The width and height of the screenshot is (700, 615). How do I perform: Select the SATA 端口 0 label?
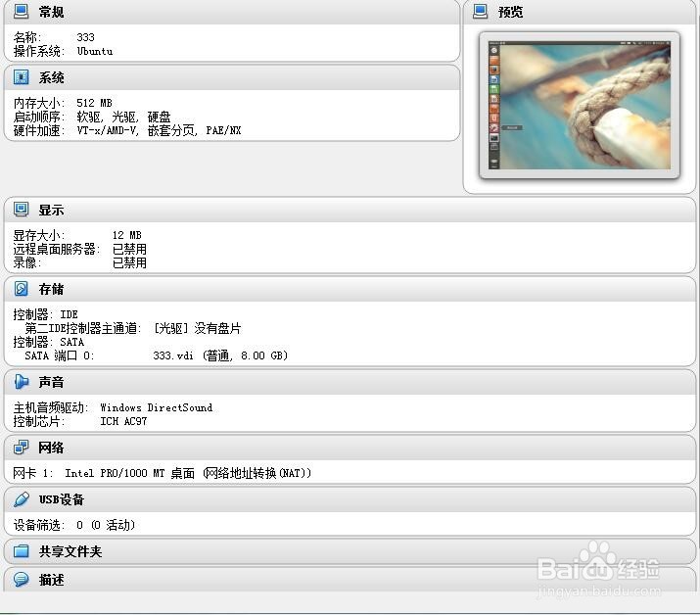60,355
